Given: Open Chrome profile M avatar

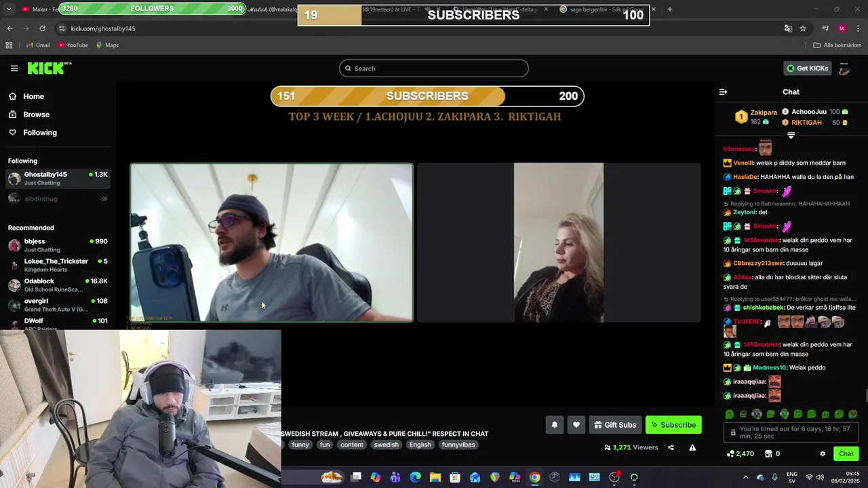Looking at the screenshot, I should click(842, 28).
